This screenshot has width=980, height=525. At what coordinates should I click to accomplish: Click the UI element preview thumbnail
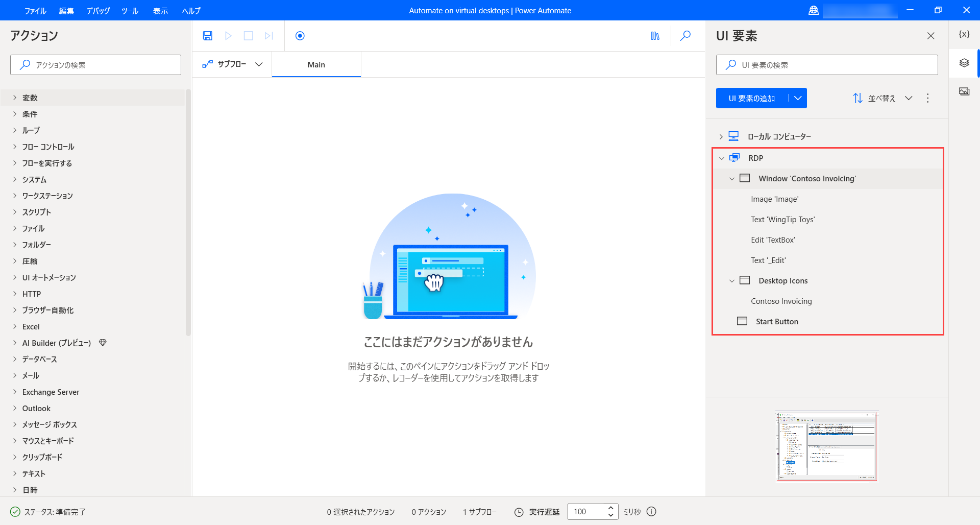click(826, 446)
